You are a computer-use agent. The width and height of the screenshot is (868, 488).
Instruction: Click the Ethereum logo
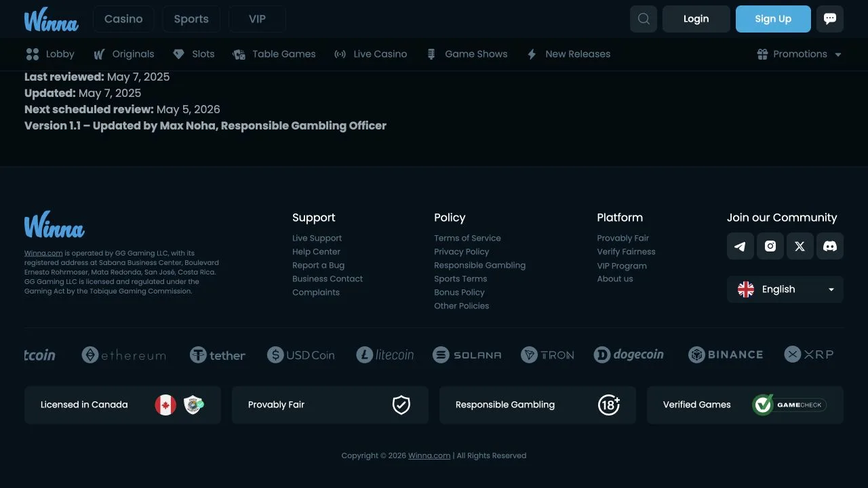click(x=124, y=354)
